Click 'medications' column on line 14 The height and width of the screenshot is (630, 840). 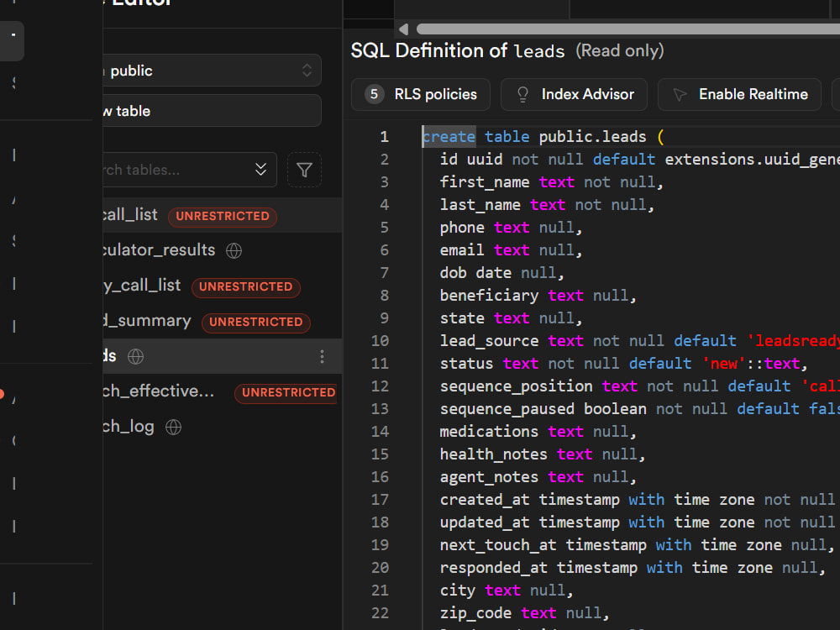tap(489, 432)
